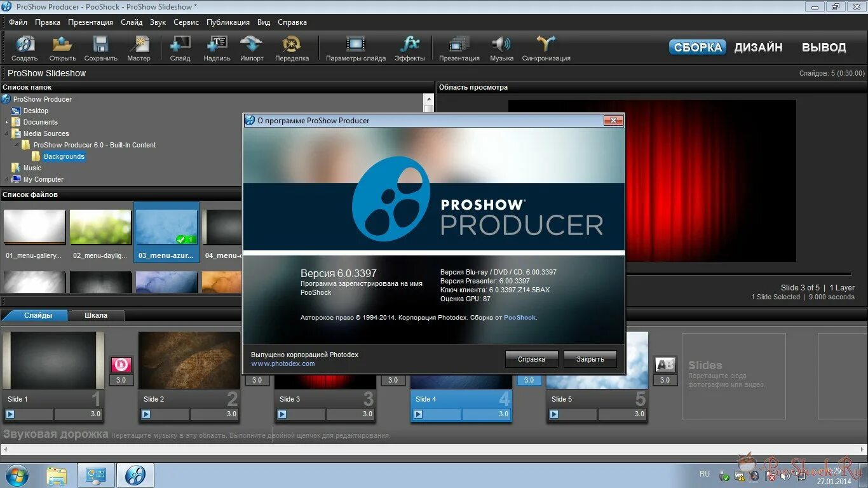Open Windows Explorer from the taskbar
Image resolution: width=868 pixels, height=488 pixels.
tap(57, 475)
